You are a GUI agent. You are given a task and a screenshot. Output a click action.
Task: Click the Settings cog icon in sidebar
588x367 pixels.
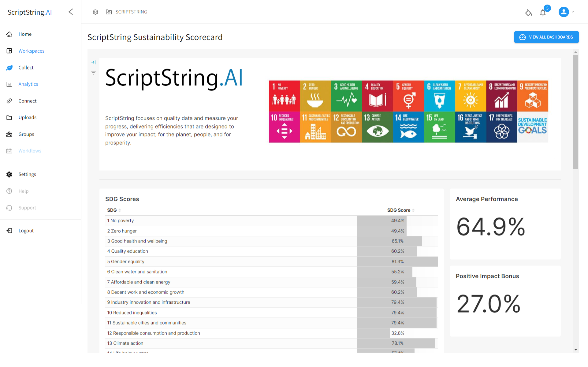9,174
